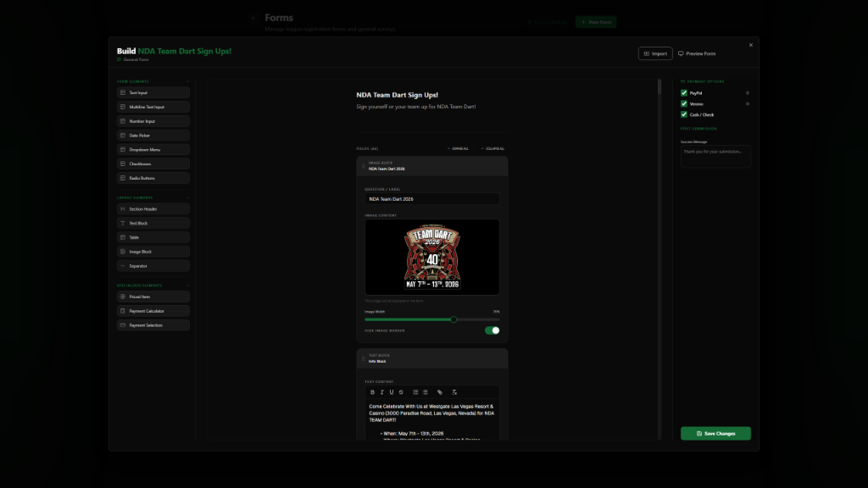Image resolution: width=868 pixels, height=488 pixels.
Task: Click the Success Message text area
Action: (715, 156)
